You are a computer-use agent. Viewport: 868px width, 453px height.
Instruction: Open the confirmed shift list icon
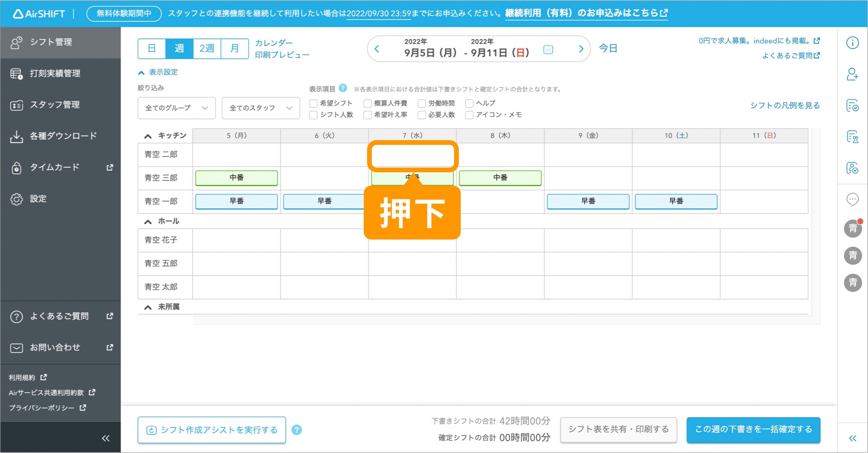pos(852,106)
